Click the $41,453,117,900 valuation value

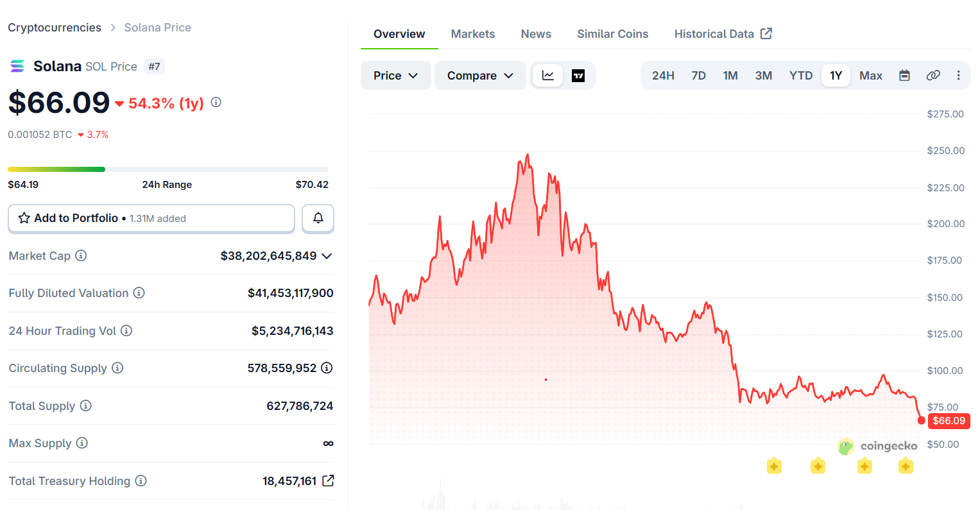coord(291,293)
